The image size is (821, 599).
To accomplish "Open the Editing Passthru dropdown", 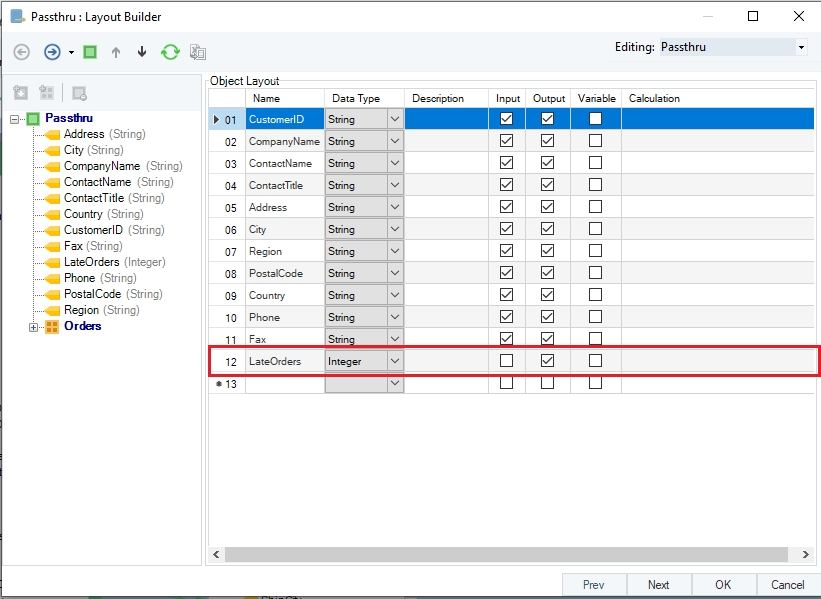I will point(801,47).
